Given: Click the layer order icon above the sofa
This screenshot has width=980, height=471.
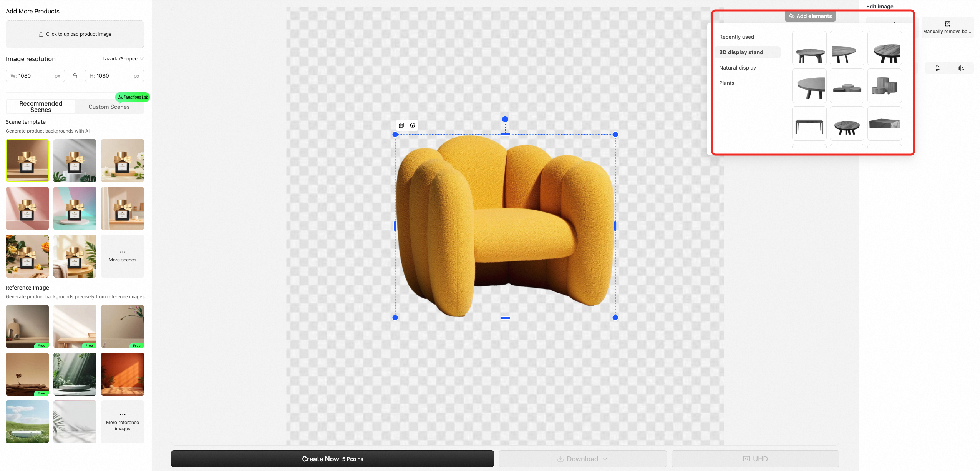Looking at the screenshot, I should [x=413, y=125].
